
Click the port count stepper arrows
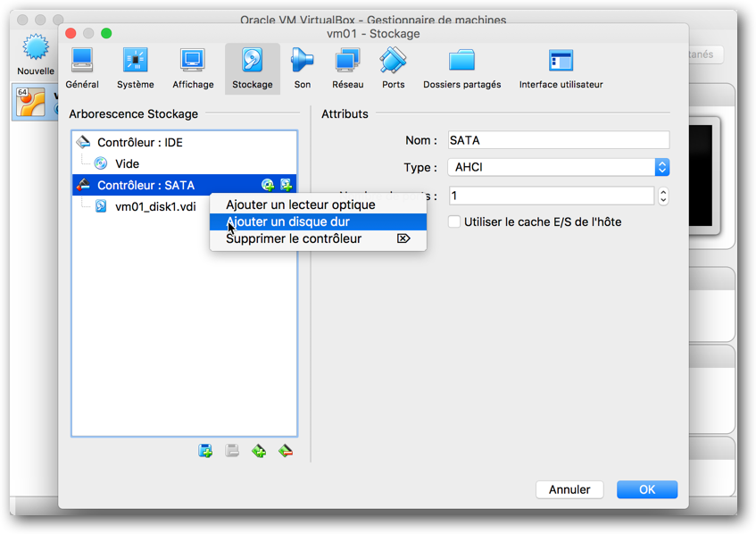[663, 196]
